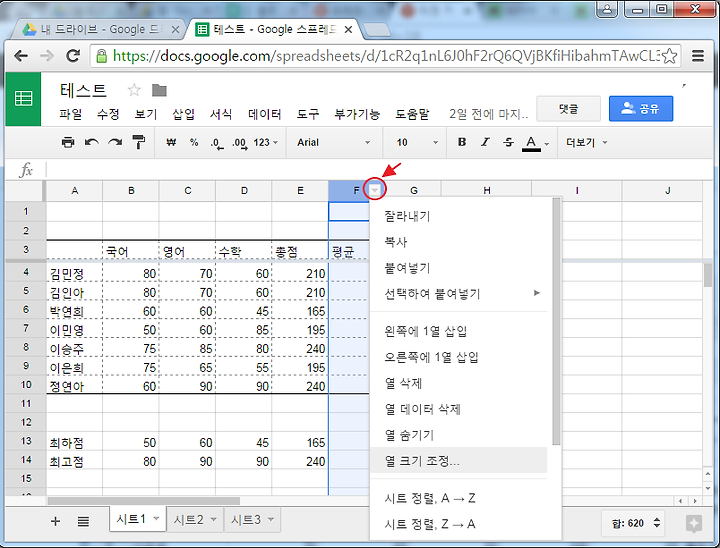Open the number format 123 dropdown
Screen dimensions: 720x548
266,142
